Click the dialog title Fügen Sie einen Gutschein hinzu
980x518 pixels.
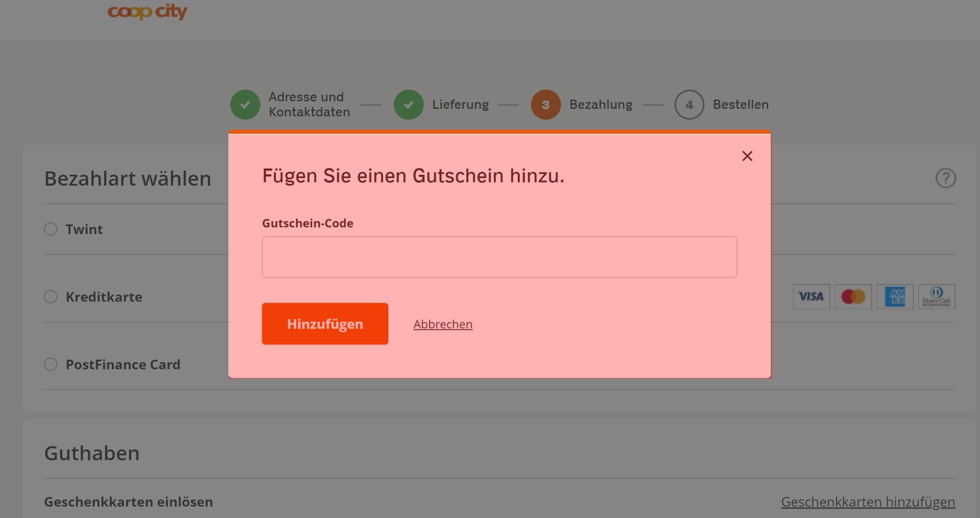point(413,176)
